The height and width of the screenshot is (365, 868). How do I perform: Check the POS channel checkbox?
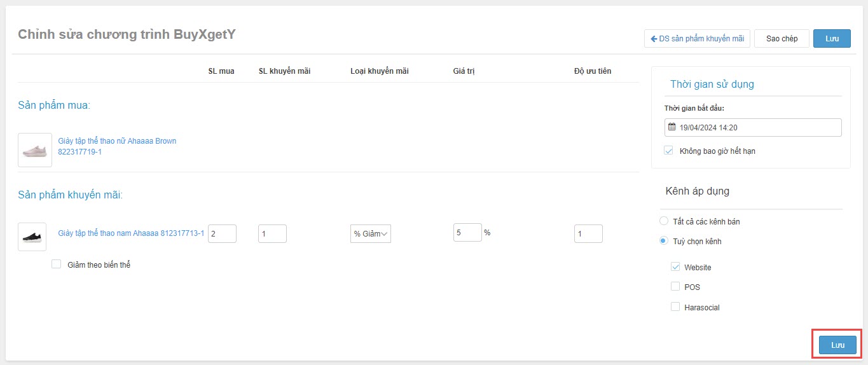coord(675,287)
